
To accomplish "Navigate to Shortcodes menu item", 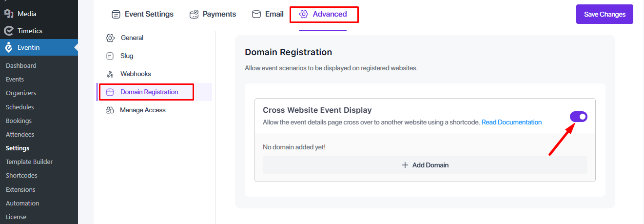I will tap(21, 175).
